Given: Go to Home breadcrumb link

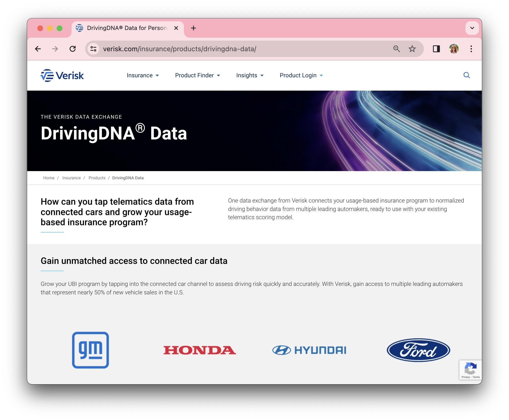Looking at the screenshot, I should click(49, 178).
